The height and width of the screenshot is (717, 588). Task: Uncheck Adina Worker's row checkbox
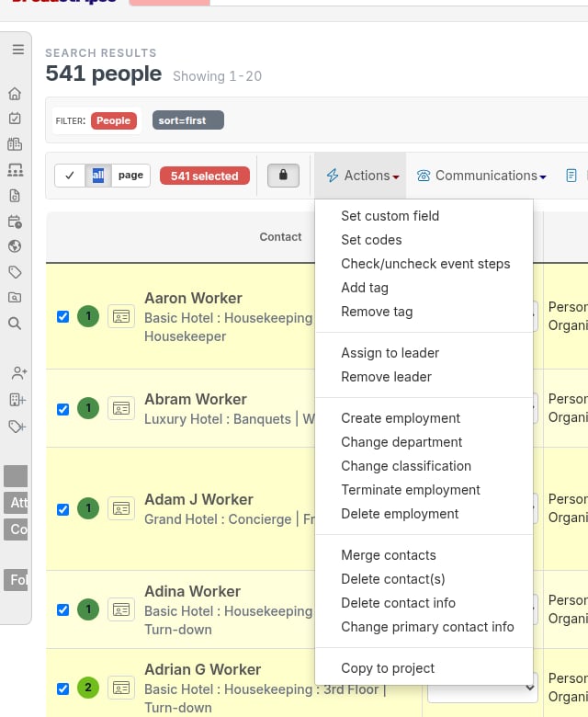tap(63, 610)
